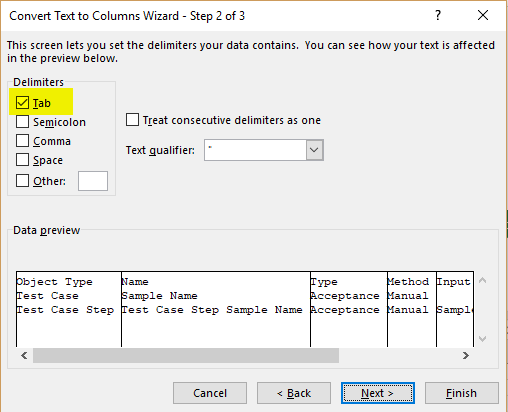This screenshot has width=508, height=412.
Task: Uncheck the Tab delimiter checkbox
Action: click(22, 102)
